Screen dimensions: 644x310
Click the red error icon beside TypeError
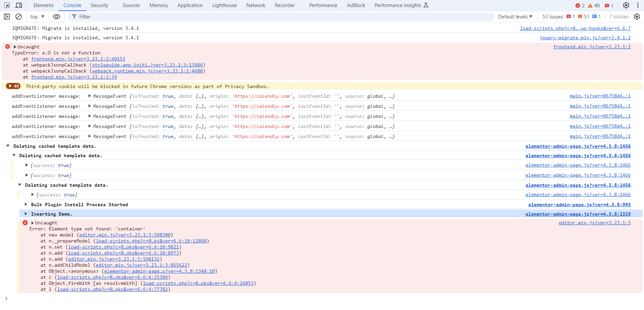[x=7, y=47]
